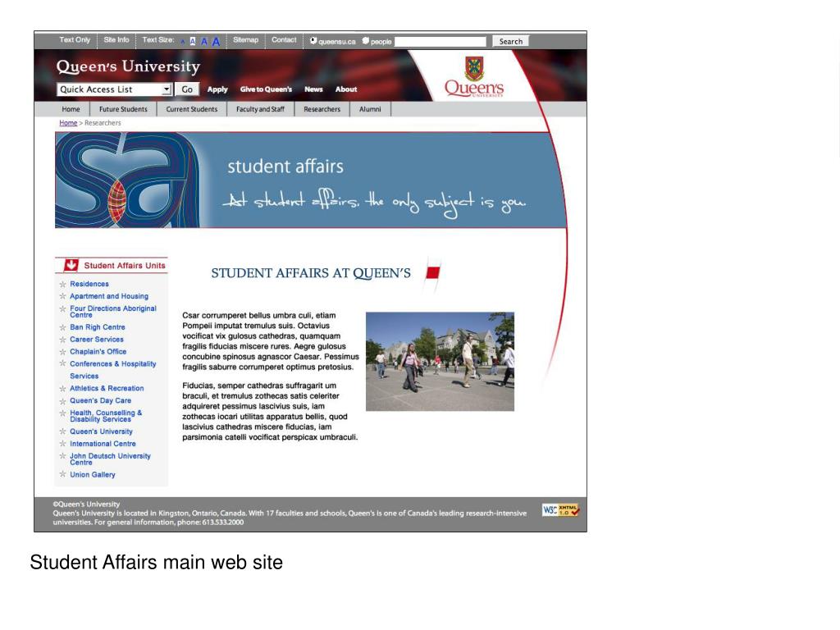Go to the Home tab
The width and height of the screenshot is (840, 630).
coord(71,109)
